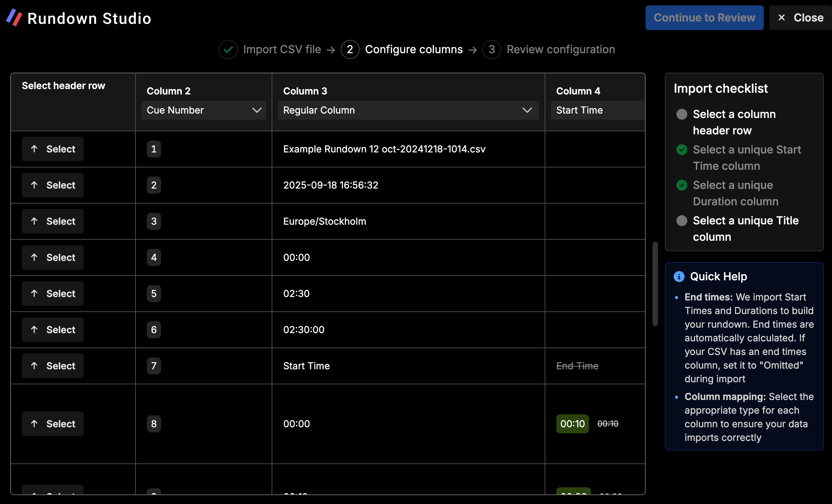
Task: Click the table's vertical scrollbar handle
Action: [655, 284]
